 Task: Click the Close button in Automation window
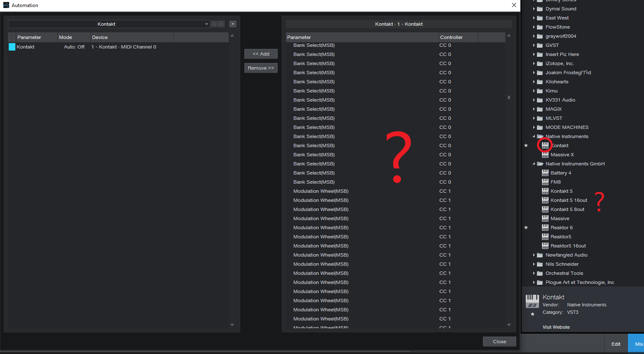(x=500, y=342)
